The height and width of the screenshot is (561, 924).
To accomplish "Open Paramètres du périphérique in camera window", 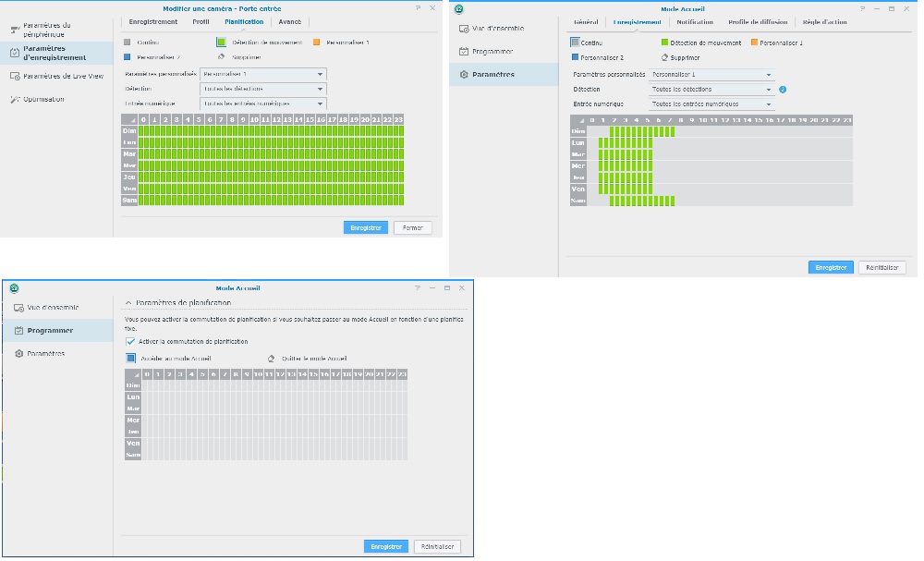I will (56, 30).
